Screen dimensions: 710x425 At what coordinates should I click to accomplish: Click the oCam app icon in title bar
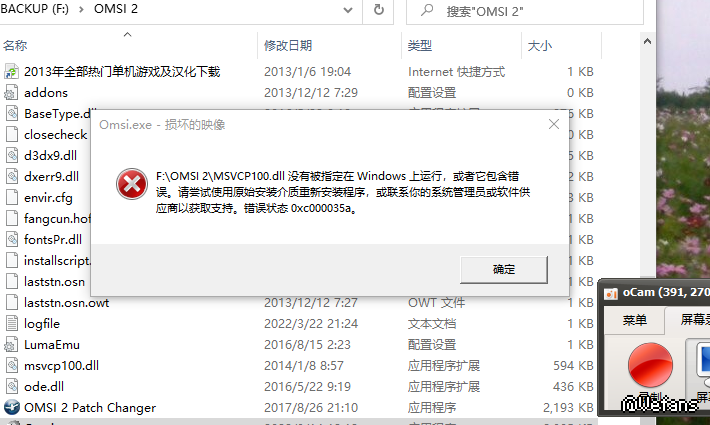[611, 293]
